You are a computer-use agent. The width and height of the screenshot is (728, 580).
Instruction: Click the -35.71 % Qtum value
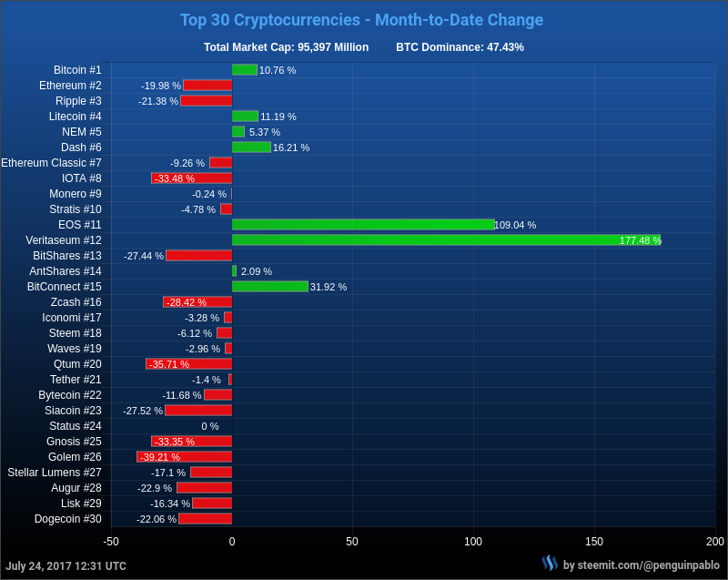point(169,364)
